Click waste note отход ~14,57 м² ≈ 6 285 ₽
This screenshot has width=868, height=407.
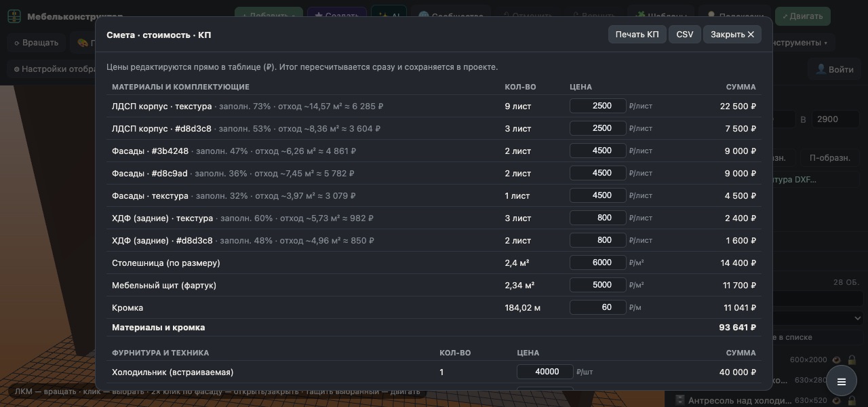[331, 106]
